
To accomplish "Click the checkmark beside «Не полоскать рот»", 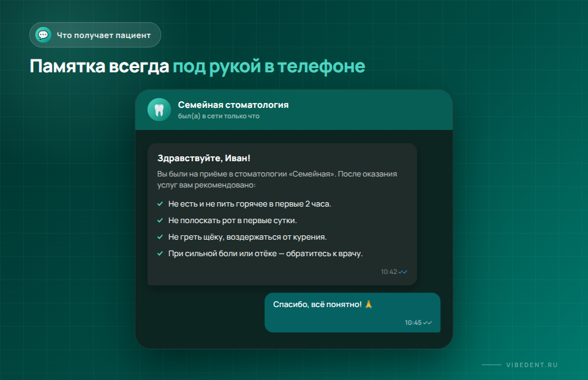I will click(x=160, y=220).
